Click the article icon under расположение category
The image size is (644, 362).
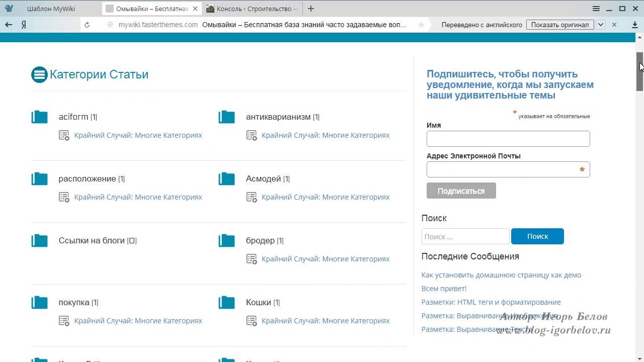pos(64,197)
